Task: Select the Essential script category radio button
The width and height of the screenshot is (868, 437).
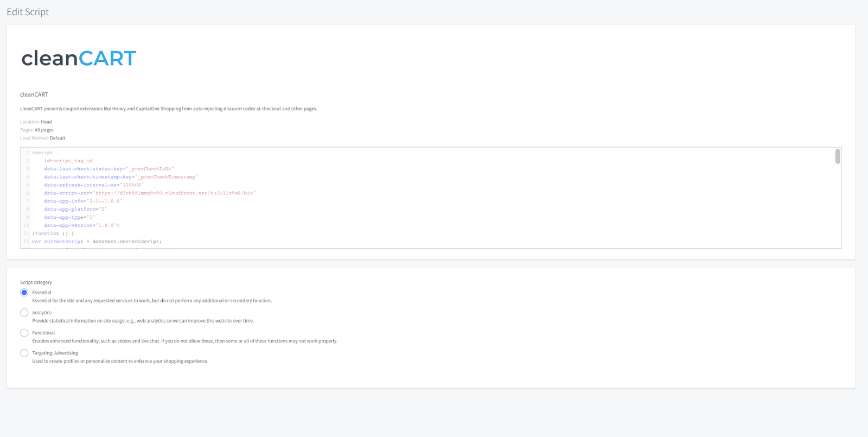Action: click(x=24, y=293)
